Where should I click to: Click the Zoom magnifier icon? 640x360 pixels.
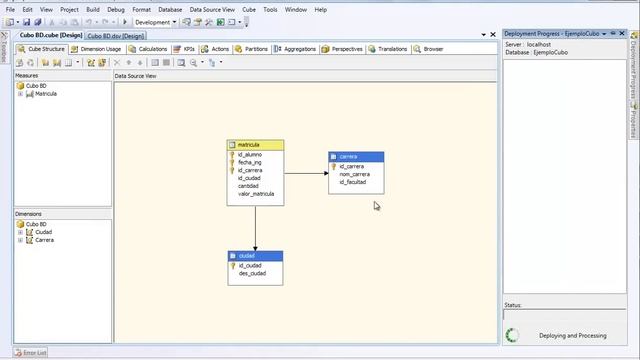coord(193,62)
